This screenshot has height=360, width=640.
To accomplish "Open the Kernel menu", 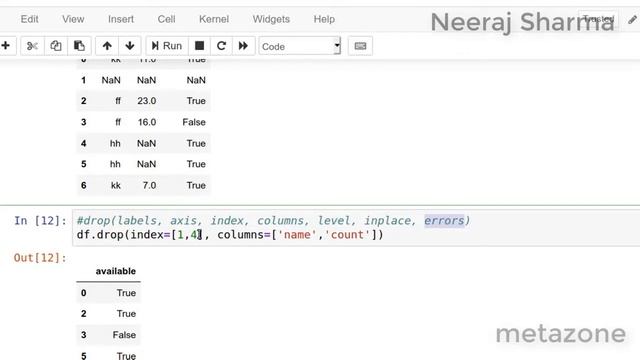I will 214,19.
